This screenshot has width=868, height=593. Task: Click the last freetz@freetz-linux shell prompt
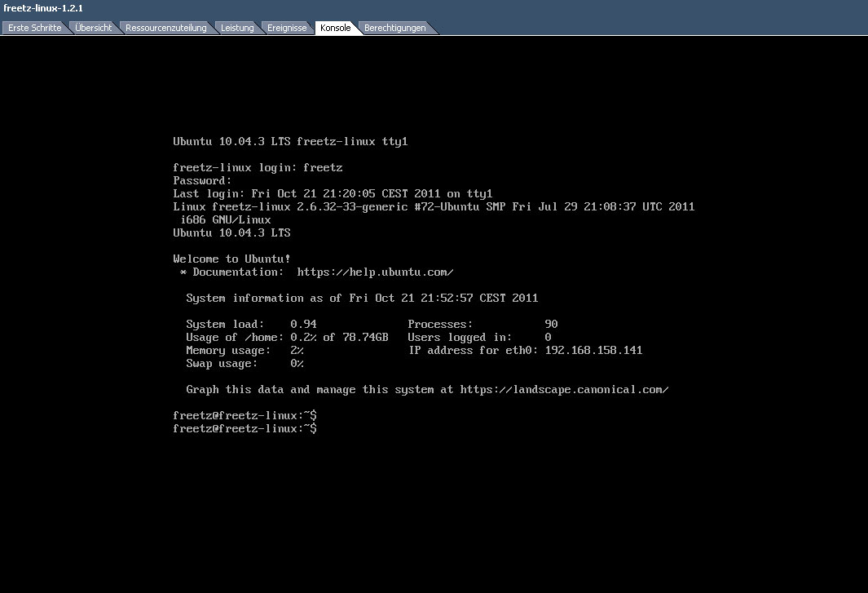[x=245, y=429]
